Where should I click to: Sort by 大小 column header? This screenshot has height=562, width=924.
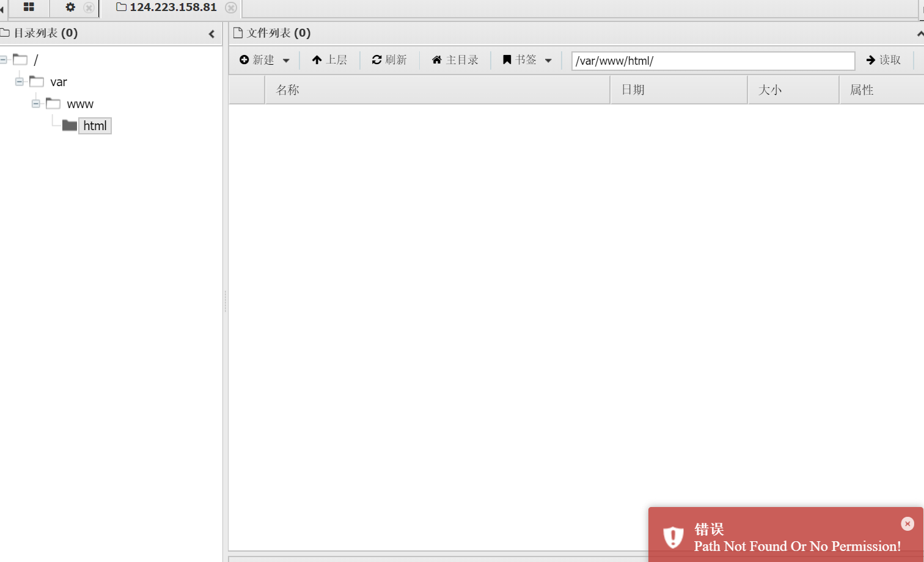pyautogui.click(x=794, y=90)
